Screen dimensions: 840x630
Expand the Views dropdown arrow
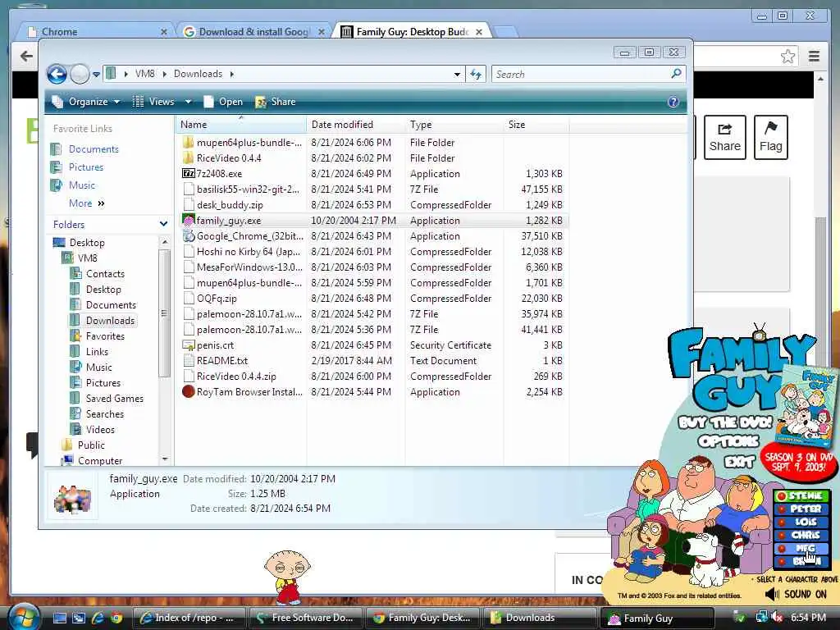coord(188,101)
